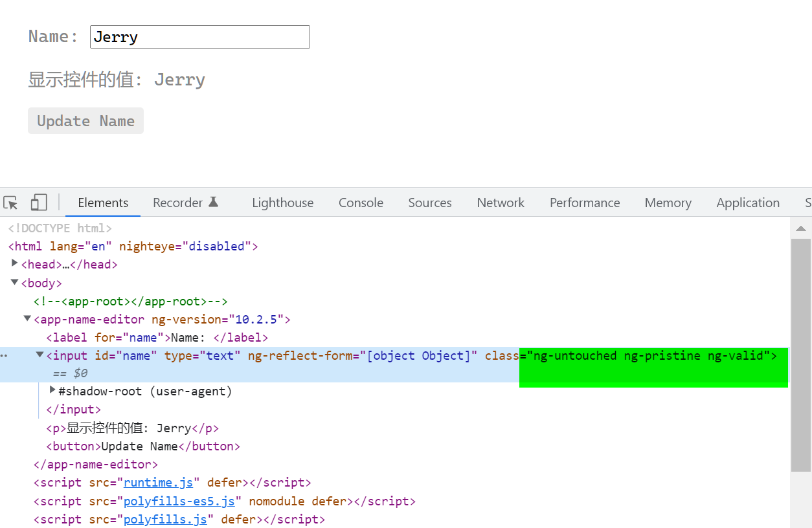Select the label for="name" DOM line
The width and height of the screenshot is (812, 528).
click(x=157, y=338)
